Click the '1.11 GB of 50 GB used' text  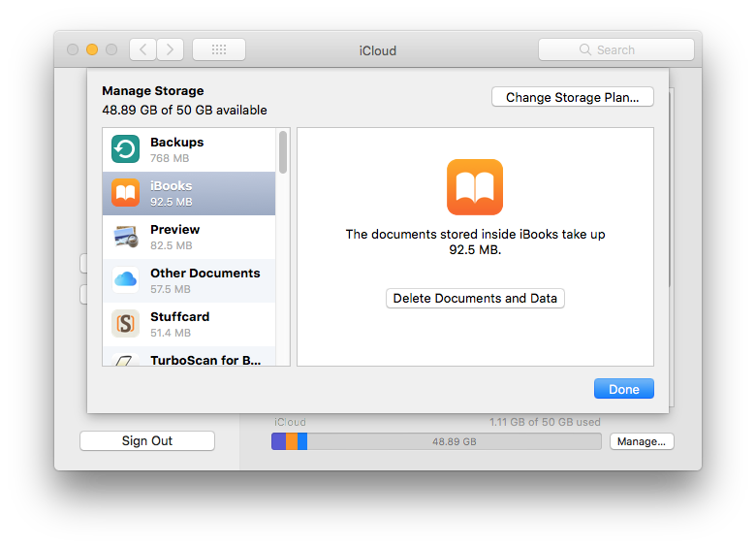[x=545, y=422]
